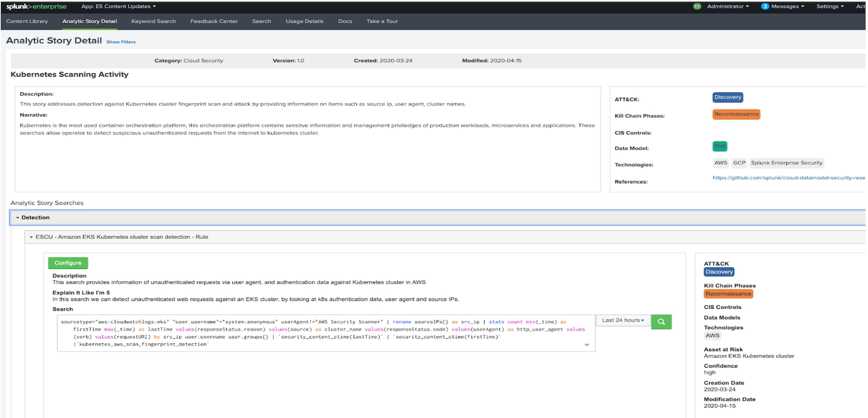
Task: Open the Feedback Center tab
Action: coord(214,21)
